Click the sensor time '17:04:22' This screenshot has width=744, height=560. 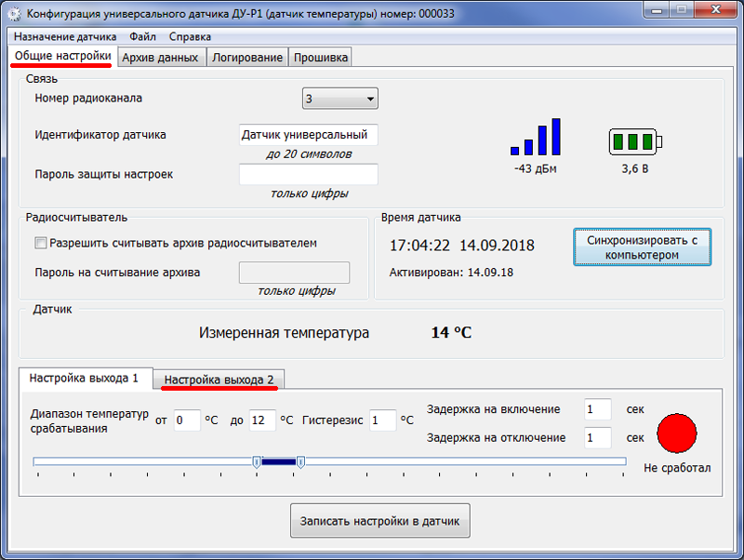(419, 246)
